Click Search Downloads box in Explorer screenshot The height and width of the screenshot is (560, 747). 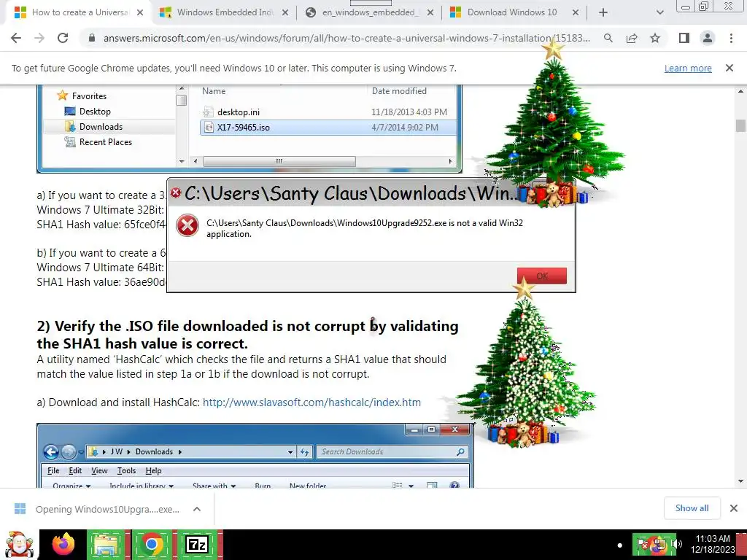[392, 452]
